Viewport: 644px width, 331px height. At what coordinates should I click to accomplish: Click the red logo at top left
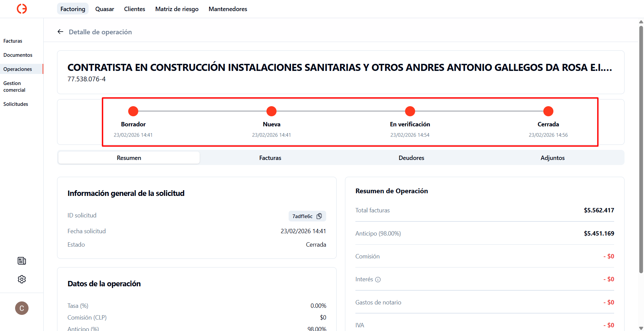tap(22, 9)
